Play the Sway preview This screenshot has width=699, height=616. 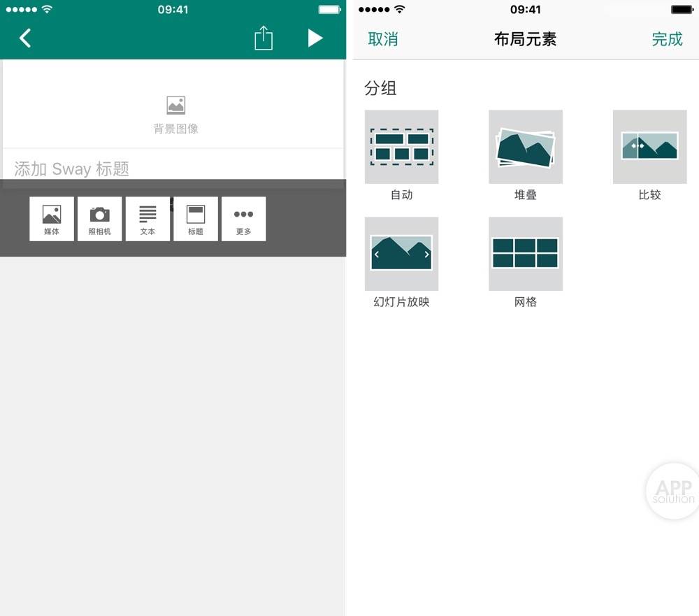[x=315, y=38]
